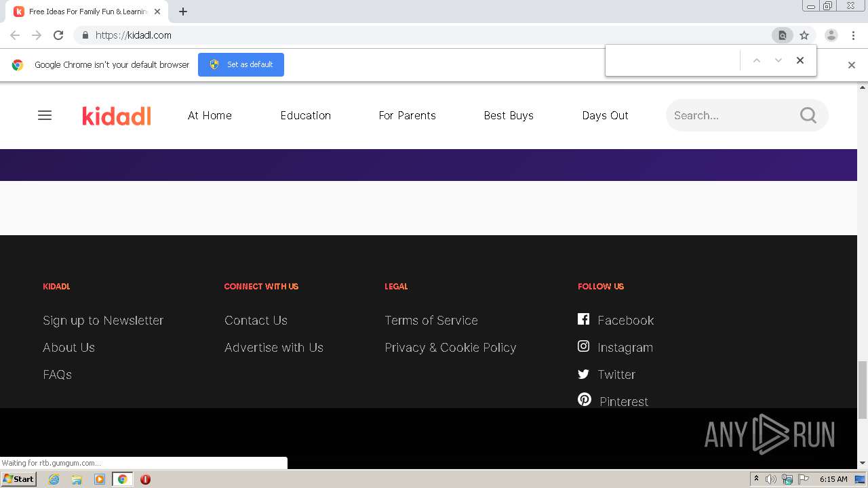View site security info via padlock icon

(85, 35)
